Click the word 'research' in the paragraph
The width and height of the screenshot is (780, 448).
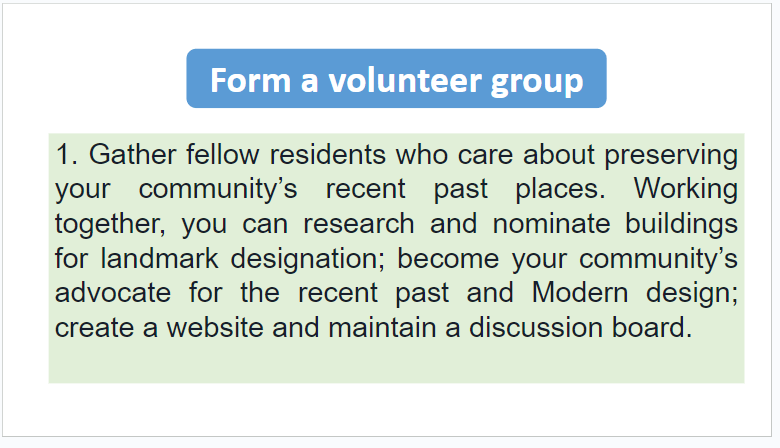359,223
